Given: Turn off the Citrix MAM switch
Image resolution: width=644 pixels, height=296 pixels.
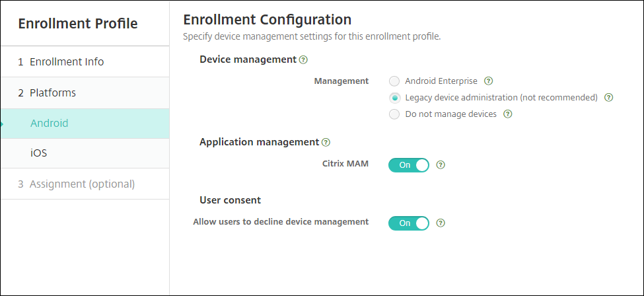Looking at the screenshot, I should tap(409, 165).
